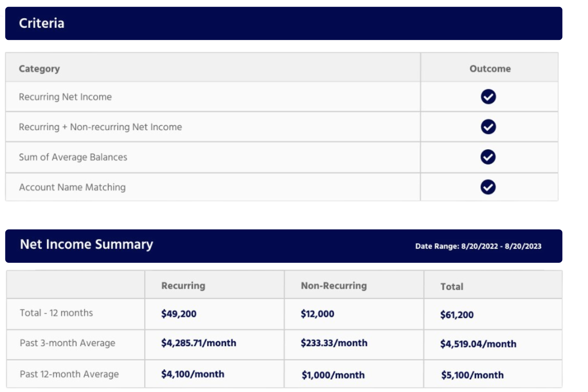This screenshot has width=588, height=392.
Task: Select the Past 12-month Average row label
Action: pos(69,374)
